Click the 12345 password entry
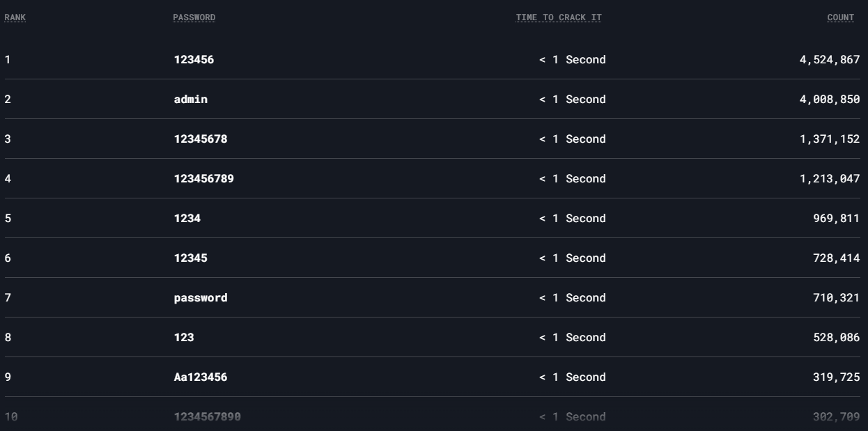Screen dimensions: 868x431 tap(190, 258)
